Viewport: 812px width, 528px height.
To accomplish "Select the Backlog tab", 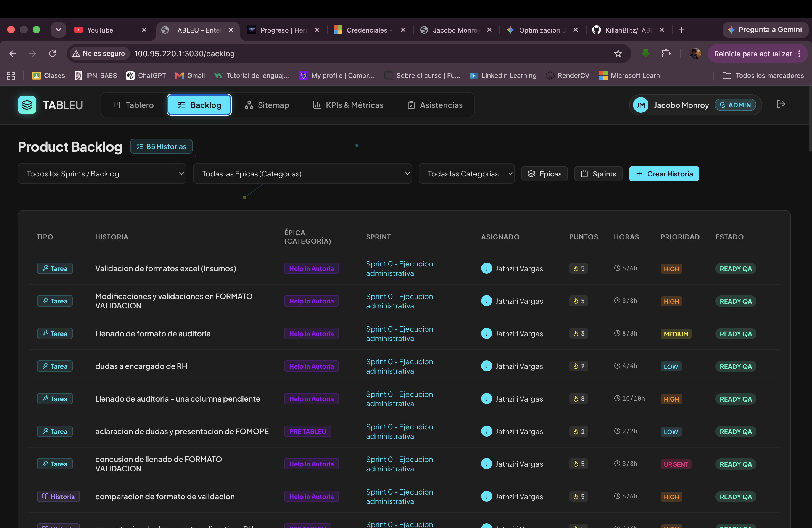I will (x=199, y=105).
